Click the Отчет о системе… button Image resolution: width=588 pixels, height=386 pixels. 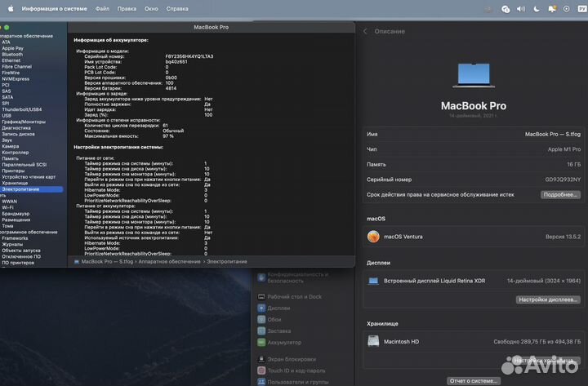(474, 381)
